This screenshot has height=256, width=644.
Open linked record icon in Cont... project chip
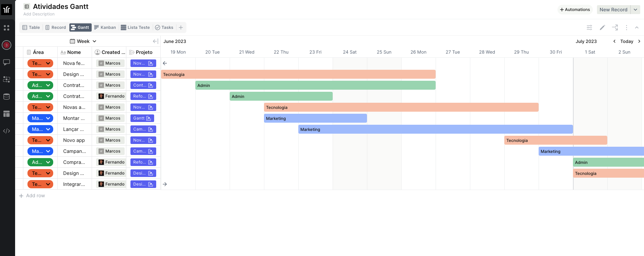(151, 85)
